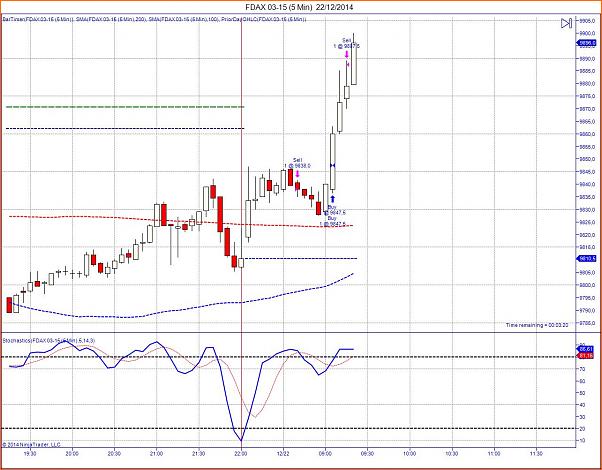Screen dimensions: 602x470
Task: Click the 12/22 date axis label
Action: coord(283,453)
